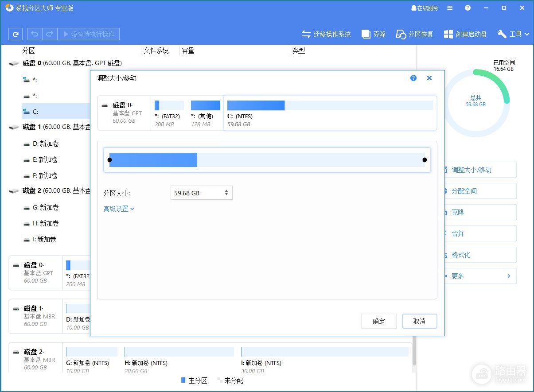Click the partition size spinner arrows
Viewport: 534px width, 392px height.
point(226,193)
